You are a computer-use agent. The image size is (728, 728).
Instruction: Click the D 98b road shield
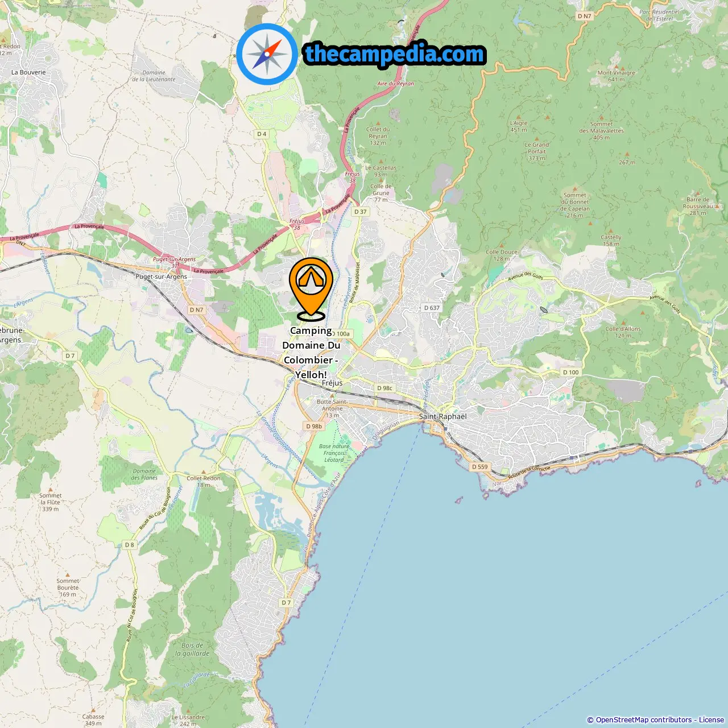[x=314, y=426]
